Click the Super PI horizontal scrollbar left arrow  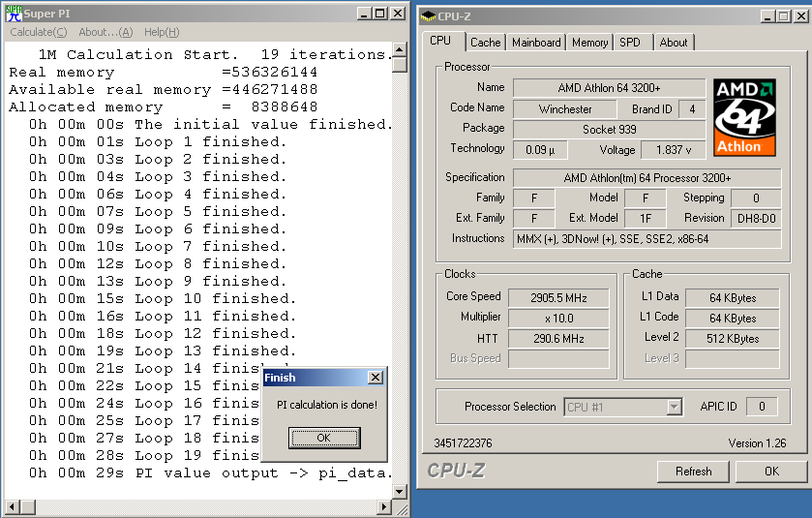[x=13, y=506]
